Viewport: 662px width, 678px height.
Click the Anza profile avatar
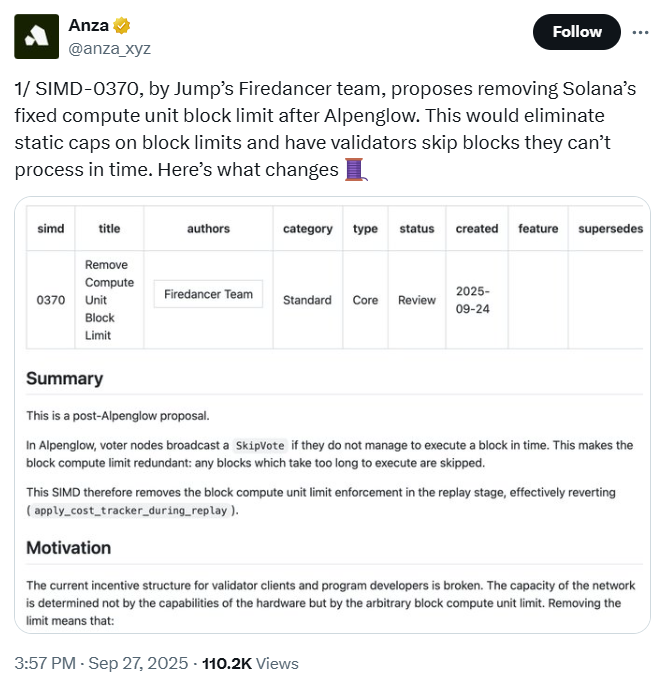[36, 37]
